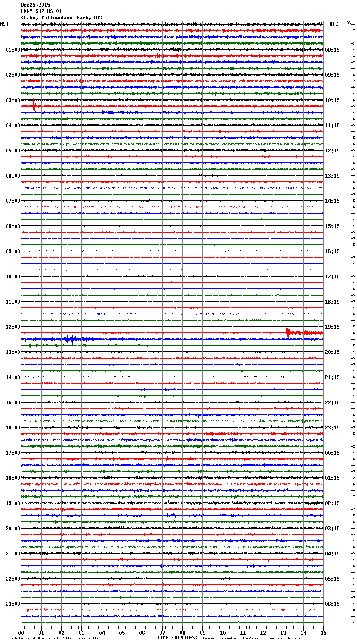Select the 18:00 MST time label
This screenshot has height=644, width=357.
[x=13, y=478]
